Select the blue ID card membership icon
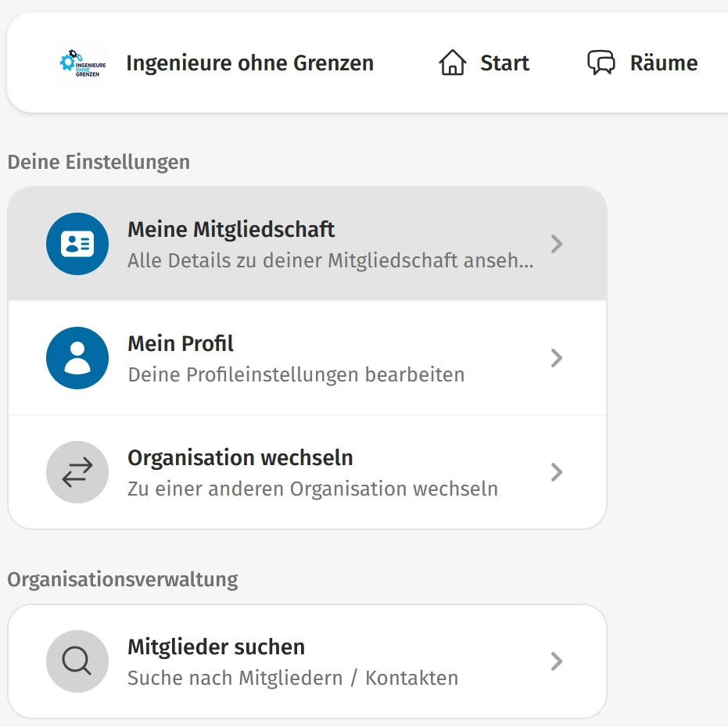 pyautogui.click(x=77, y=244)
